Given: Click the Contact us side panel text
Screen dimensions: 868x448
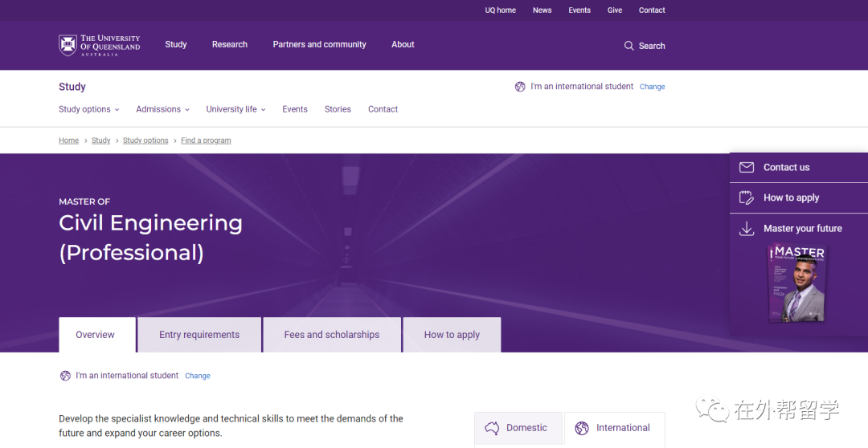Looking at the screenshot, I should click(787, 168).
